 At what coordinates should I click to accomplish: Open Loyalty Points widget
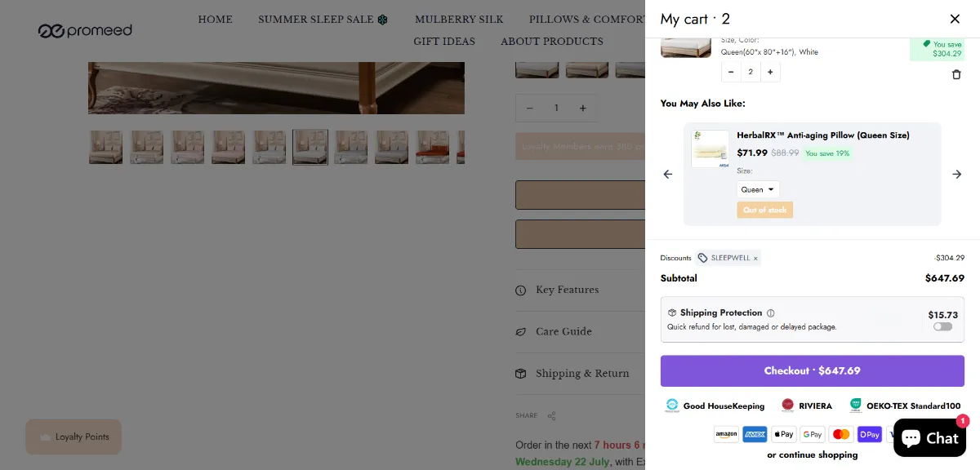(x=73, y=437)
